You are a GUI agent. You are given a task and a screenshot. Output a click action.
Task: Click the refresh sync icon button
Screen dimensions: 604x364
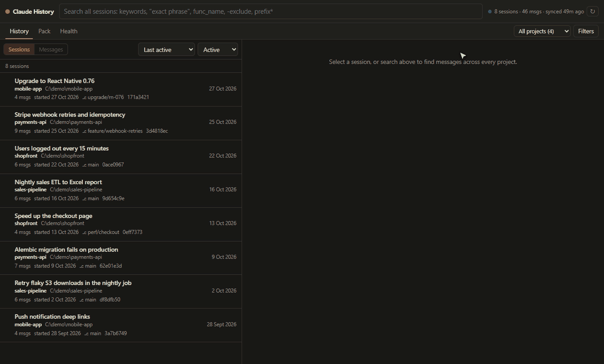coord(592,12)
